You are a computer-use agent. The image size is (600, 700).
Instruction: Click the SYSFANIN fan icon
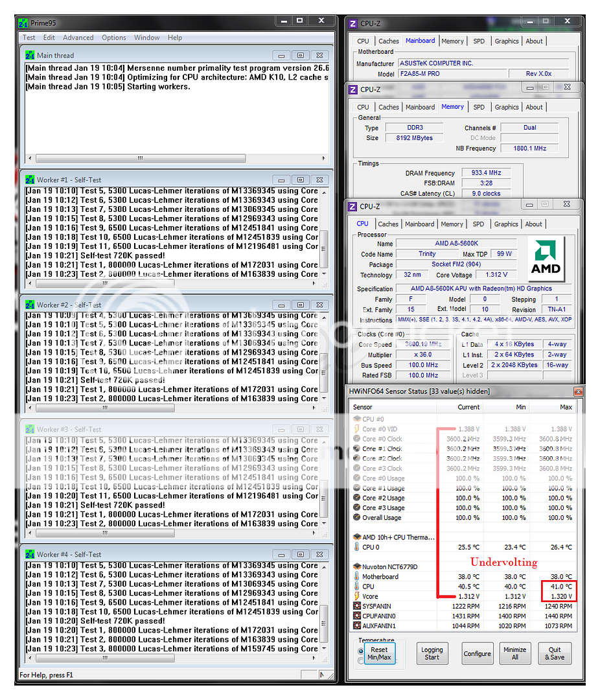coord(356,606)
